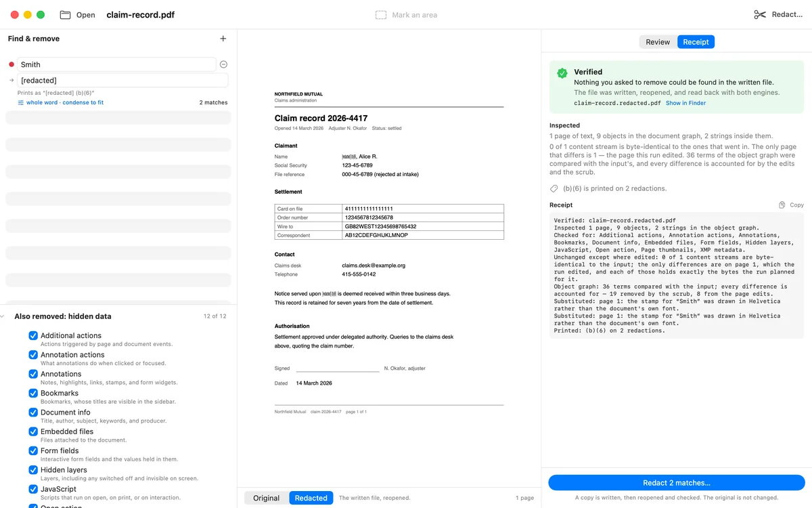Toggle the Form fields checkbox

(x=33, y=450)
